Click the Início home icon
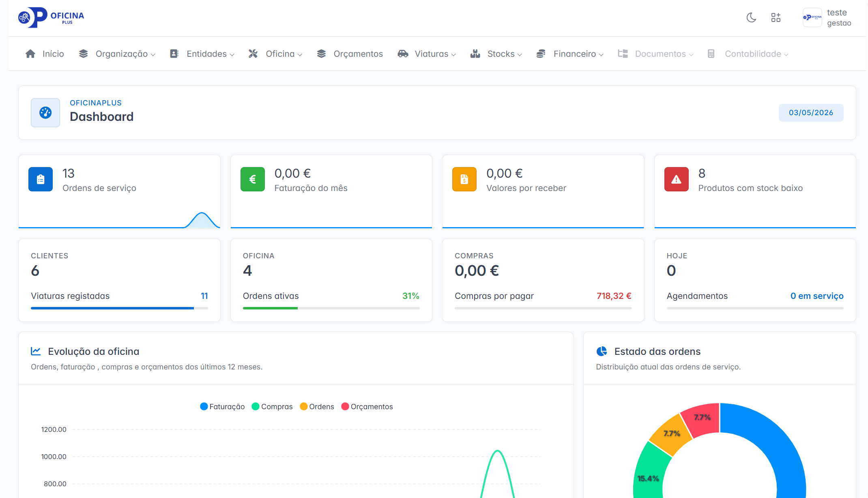This screenshot has width=868, height=498. coord(30,54)
